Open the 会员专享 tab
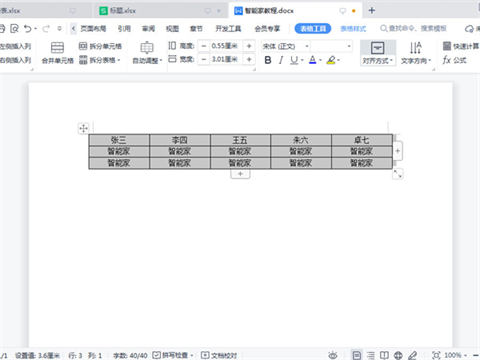Image resolution: width=480 pixels, height=360 pixels. tap(267, 29)
